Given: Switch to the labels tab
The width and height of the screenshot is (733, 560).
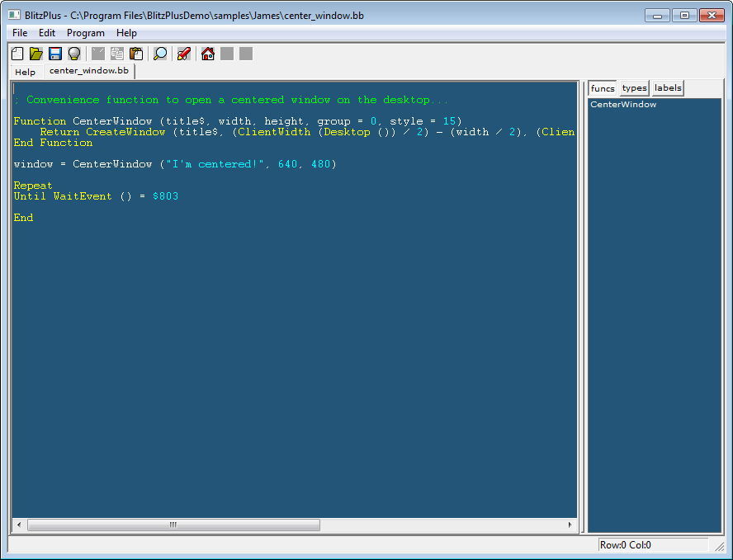Looking at the screenshot, I should 668,87.
